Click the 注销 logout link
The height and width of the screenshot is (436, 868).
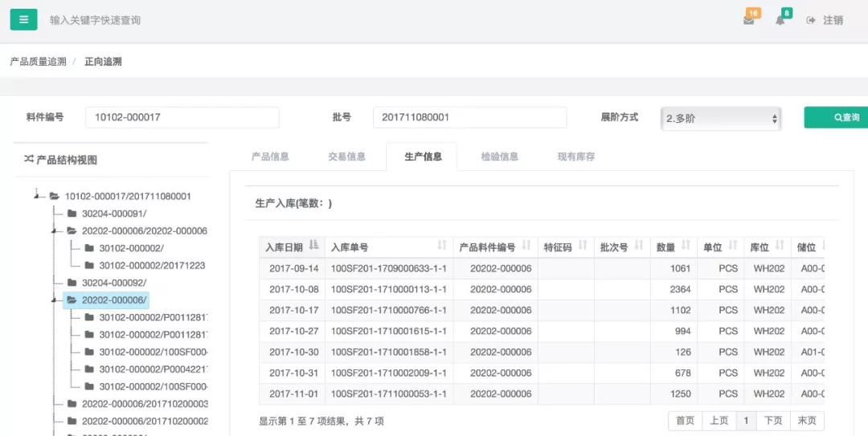click(x=825, y=20)
